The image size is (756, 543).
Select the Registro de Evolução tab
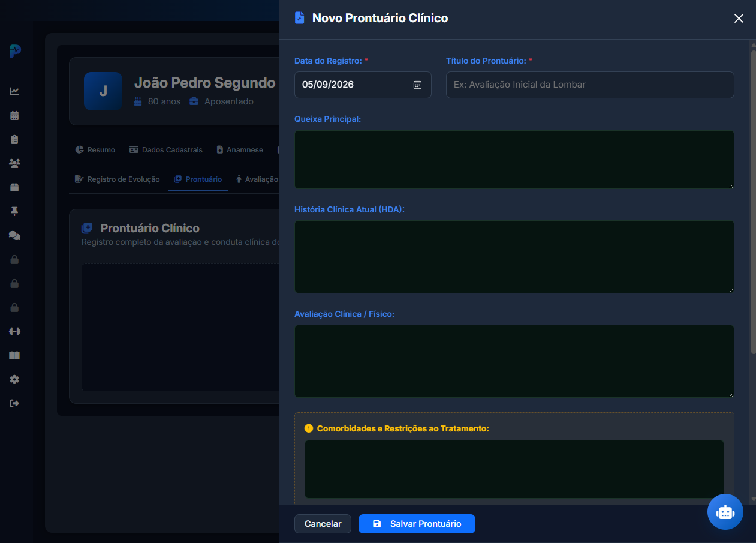coord(118,179)
